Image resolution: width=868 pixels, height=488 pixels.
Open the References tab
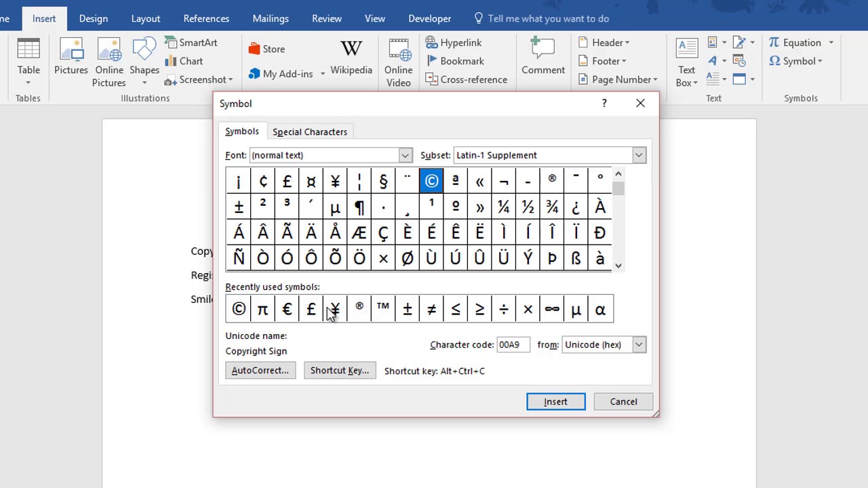coord(206,18)
